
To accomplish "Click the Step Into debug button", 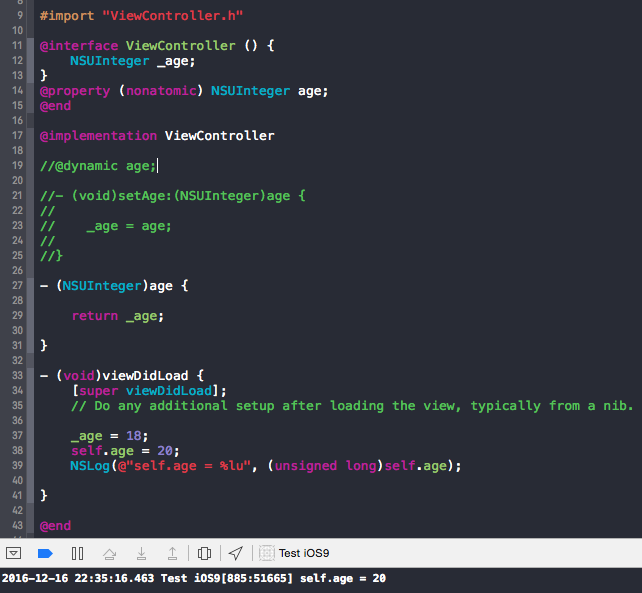I will 141,553.
